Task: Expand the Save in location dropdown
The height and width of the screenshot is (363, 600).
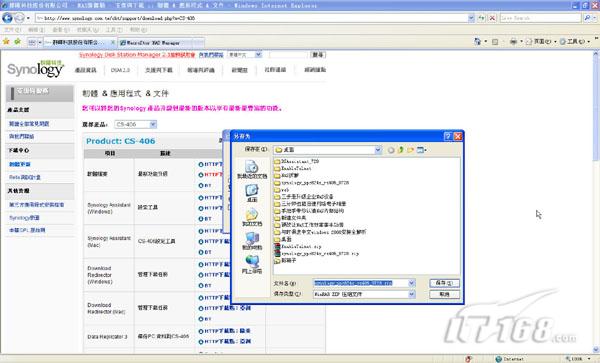Action: click(x=378, y=150)
